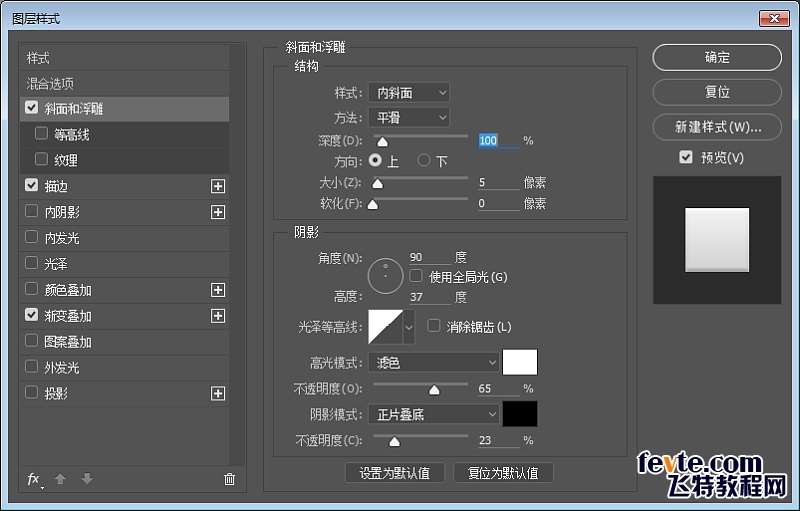
Task: Click the white highlight color swatch
Action: (520, 362)
